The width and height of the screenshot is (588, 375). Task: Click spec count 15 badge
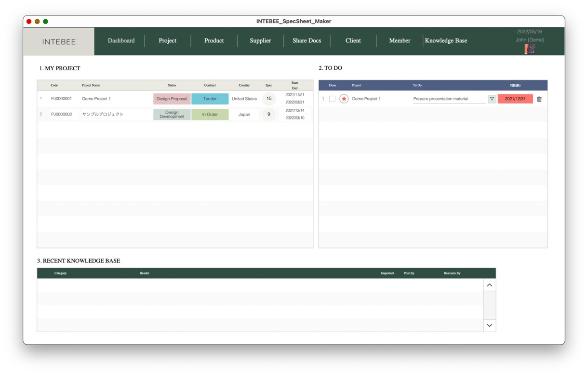[x=269, y=99]
